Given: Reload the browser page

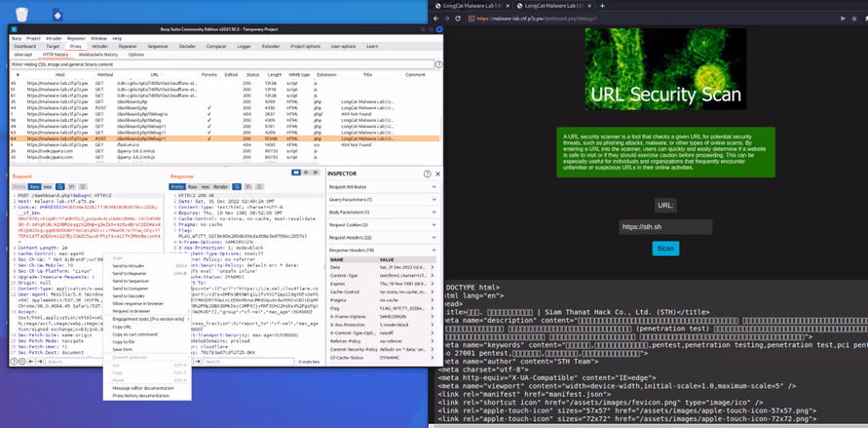Looking at the screenshot, I should (458, 19).
